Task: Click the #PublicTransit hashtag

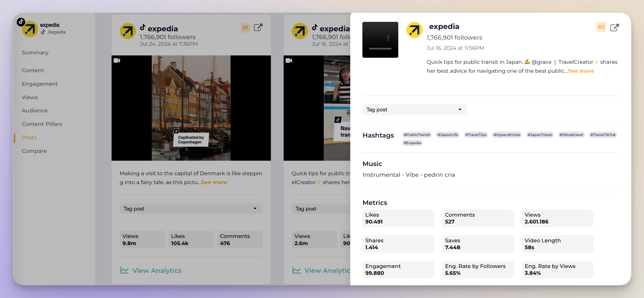Action: 417,135
